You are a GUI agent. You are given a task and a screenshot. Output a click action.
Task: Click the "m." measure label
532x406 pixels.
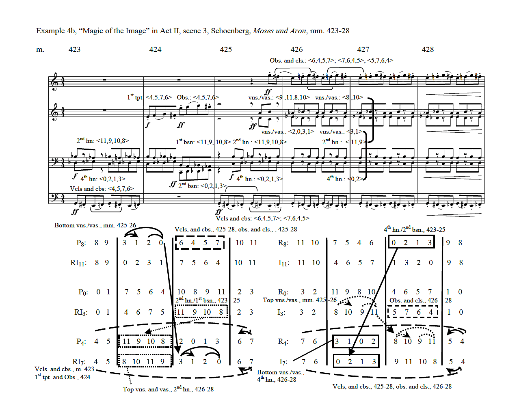click(x=40, y=50)
